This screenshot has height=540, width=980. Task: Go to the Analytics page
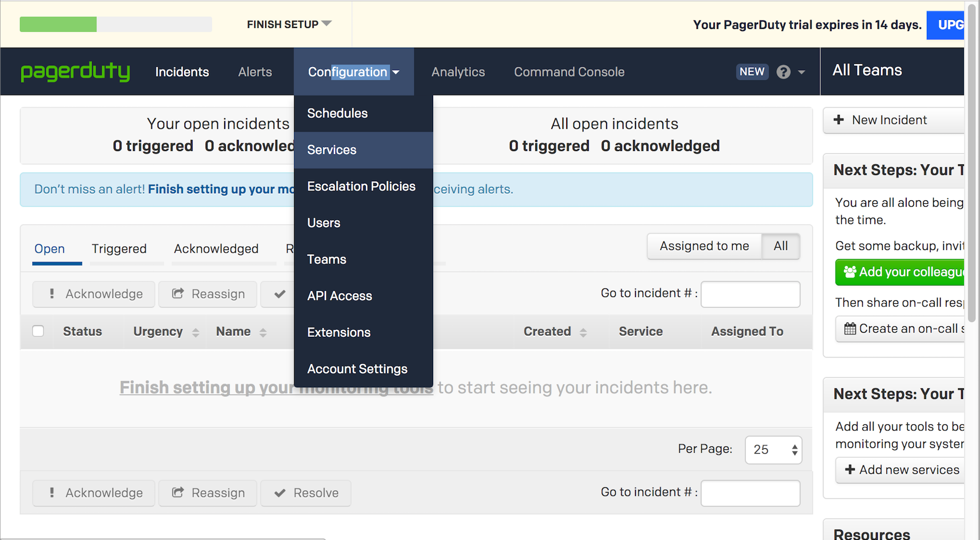coord(458,72)
